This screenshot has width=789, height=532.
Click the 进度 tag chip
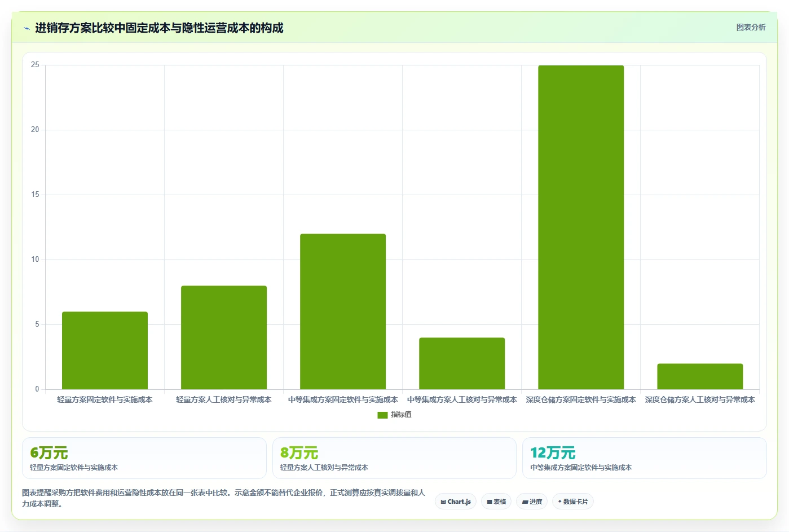pyautogui.click(x=532, y=502)
